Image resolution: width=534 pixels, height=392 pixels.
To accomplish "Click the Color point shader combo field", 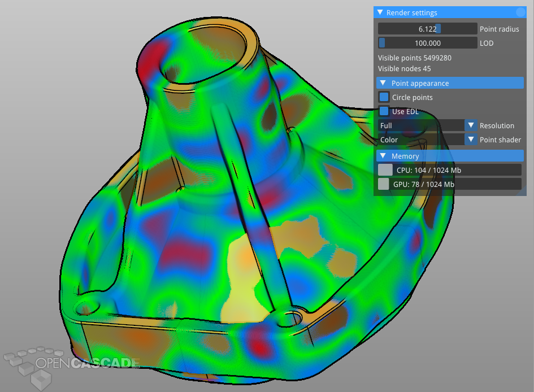I will pos(421,140).
